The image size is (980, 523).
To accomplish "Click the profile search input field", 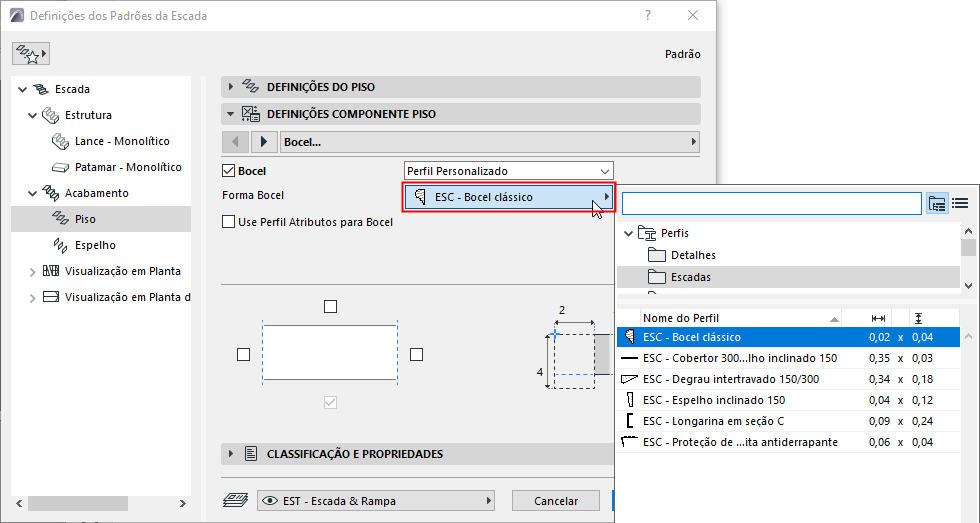I will point(770,204).
